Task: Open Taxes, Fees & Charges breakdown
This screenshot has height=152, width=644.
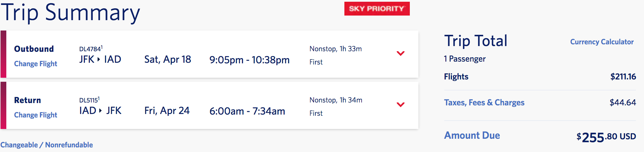Action: tap(484, 102)
